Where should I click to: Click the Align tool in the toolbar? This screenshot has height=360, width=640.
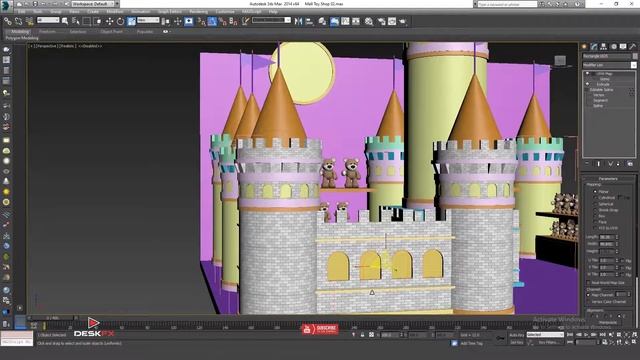point(309,21)
